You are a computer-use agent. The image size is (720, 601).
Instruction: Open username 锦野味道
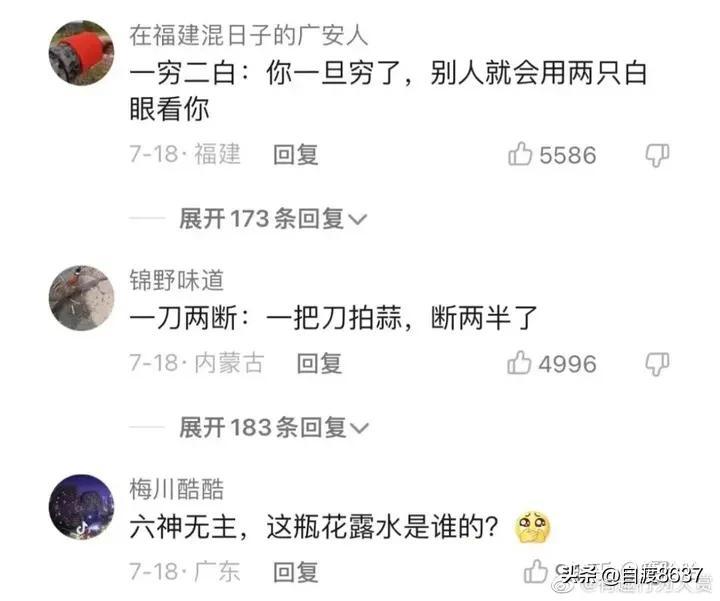(176, 280)
